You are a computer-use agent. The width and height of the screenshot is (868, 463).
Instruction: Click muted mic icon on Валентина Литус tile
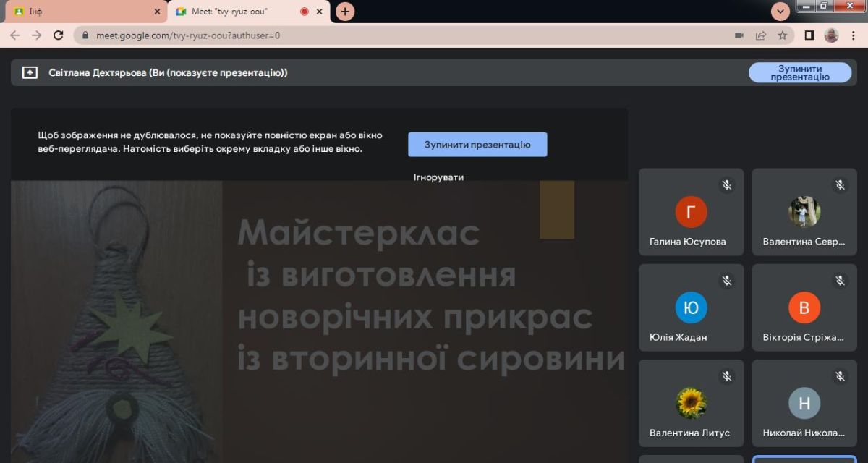(727, 376)
